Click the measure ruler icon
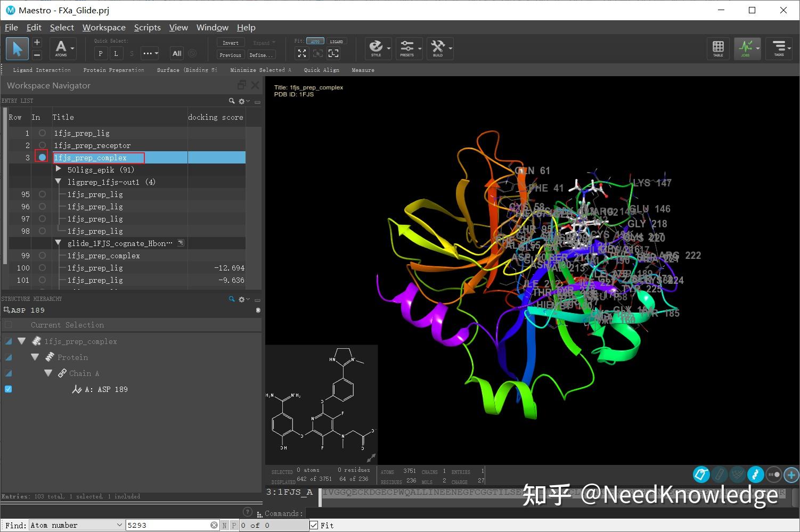 [x=720, y=474]
